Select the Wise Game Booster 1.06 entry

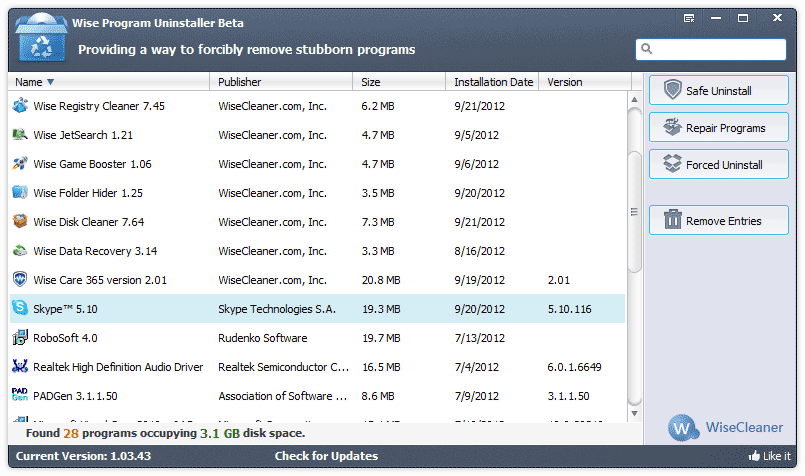tap(92, 164)
